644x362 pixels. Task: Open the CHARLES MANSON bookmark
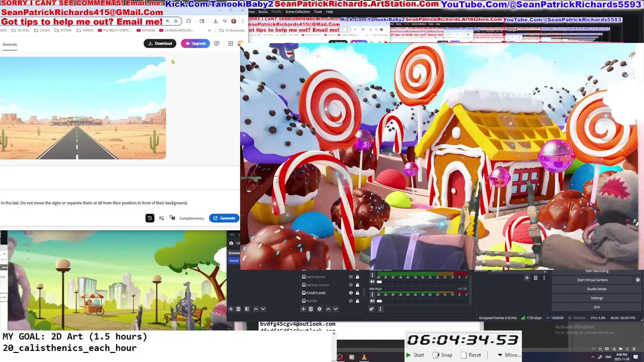176,30
